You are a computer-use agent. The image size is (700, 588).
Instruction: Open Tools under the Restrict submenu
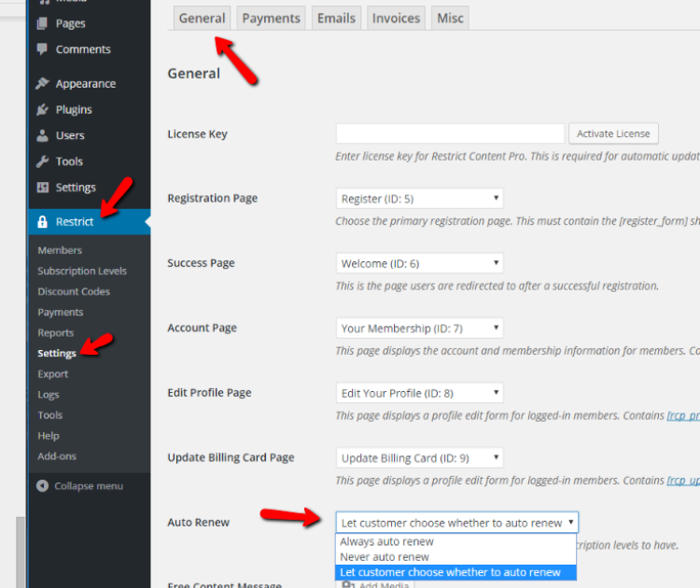(50, 414)
